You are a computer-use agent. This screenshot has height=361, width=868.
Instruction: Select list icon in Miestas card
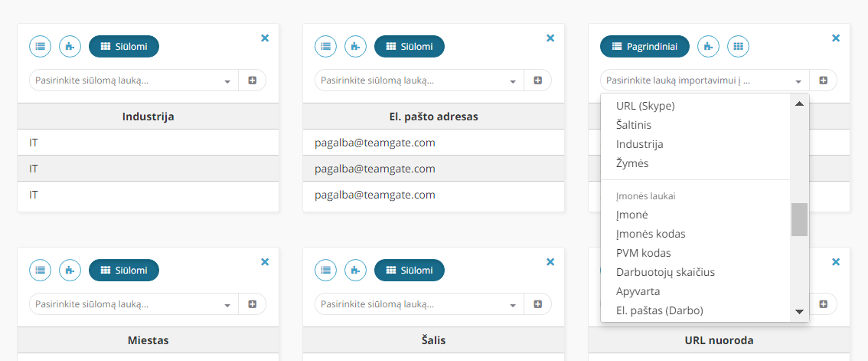40,271
